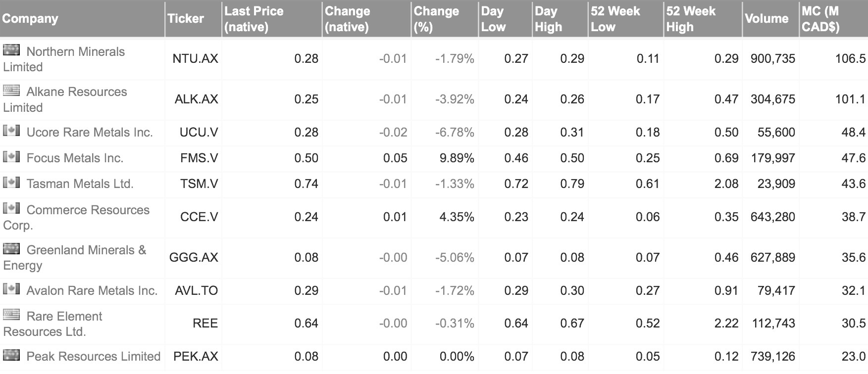Screen dimensions: 868x374
Task: Sort table by the Company column header
Action: 30,19
